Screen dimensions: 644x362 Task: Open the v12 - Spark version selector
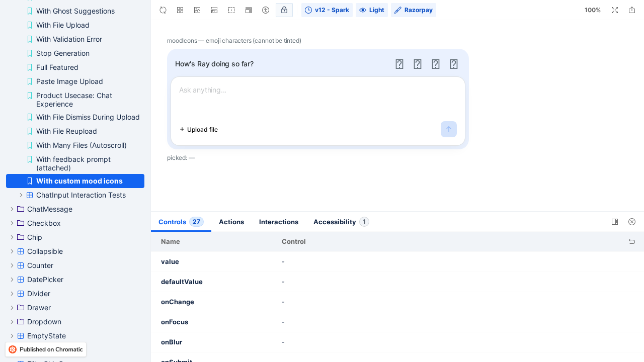[x=327, y=10]
